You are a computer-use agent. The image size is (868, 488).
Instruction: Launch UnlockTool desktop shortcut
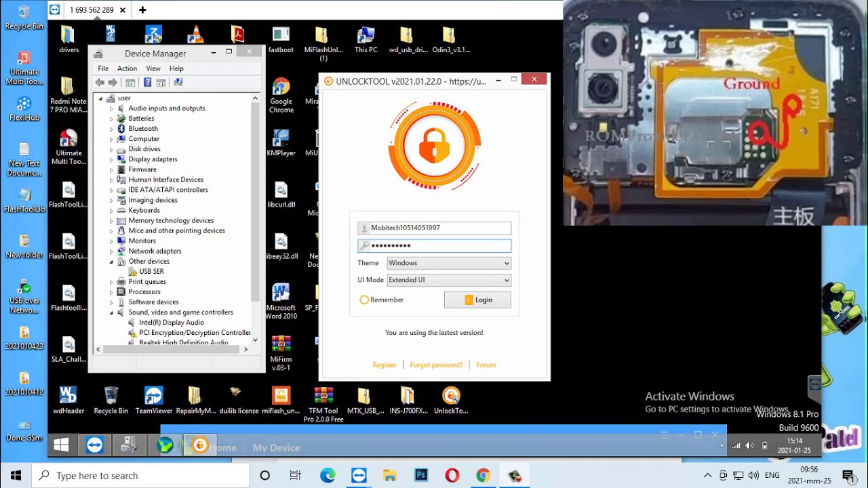click(x=451, y=400)
